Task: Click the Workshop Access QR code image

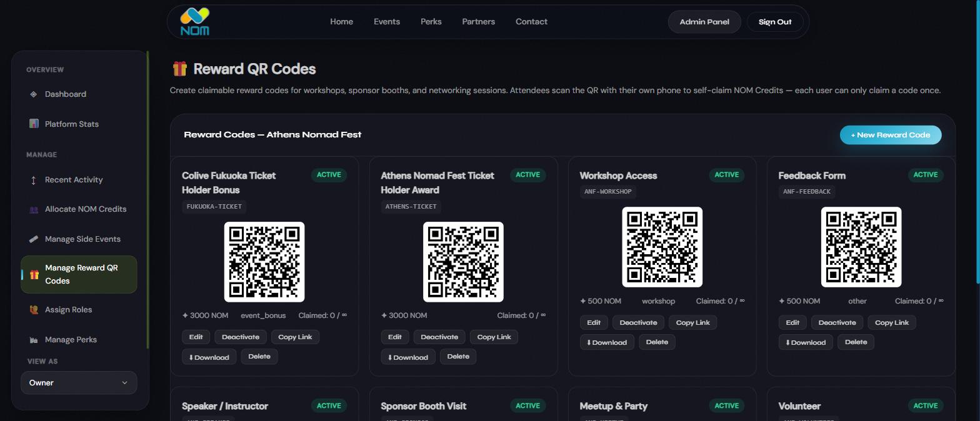Action: tap(662, 247)
